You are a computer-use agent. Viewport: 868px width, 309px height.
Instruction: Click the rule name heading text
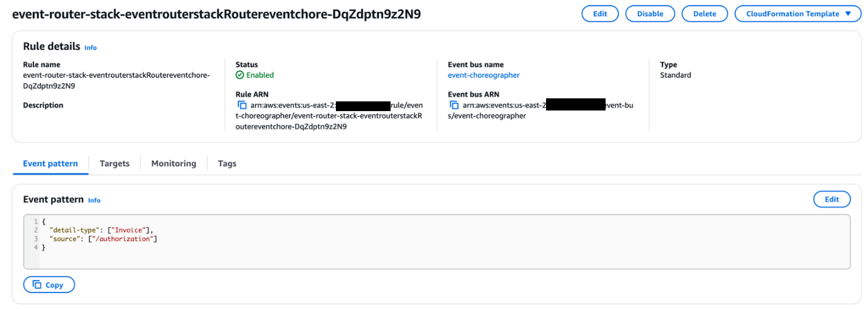(x=216, y=15)
